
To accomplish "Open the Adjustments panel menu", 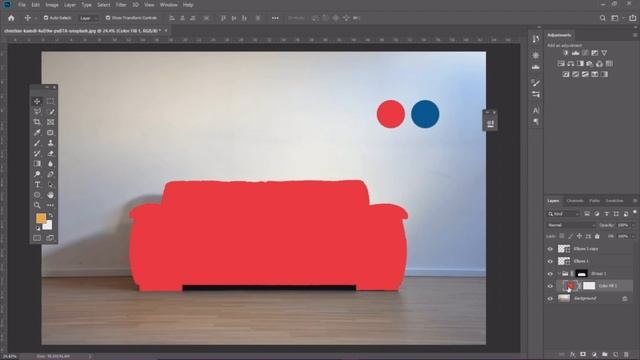I will [635, 35].
